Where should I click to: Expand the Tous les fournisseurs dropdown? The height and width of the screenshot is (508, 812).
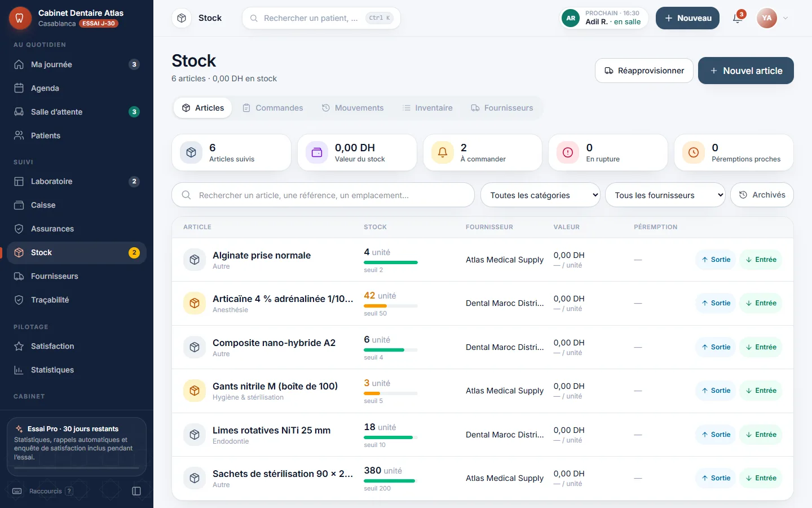click(665, 195)
